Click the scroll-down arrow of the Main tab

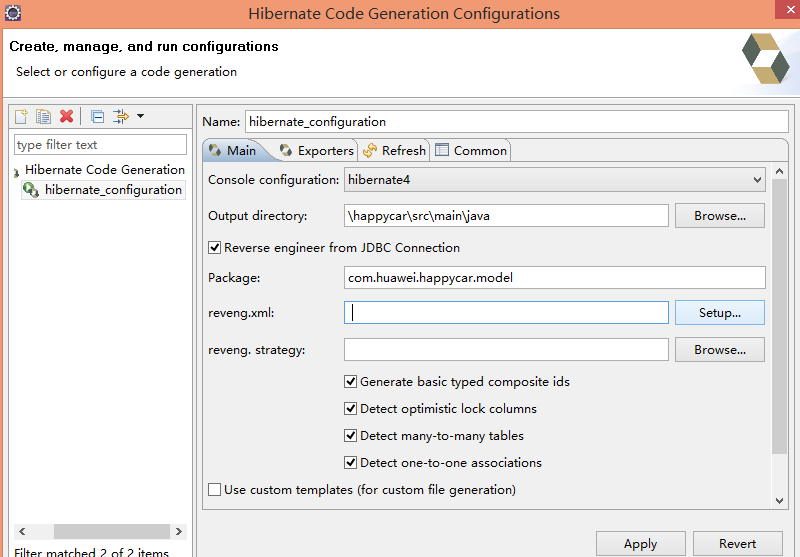click(x=779, y=501)
